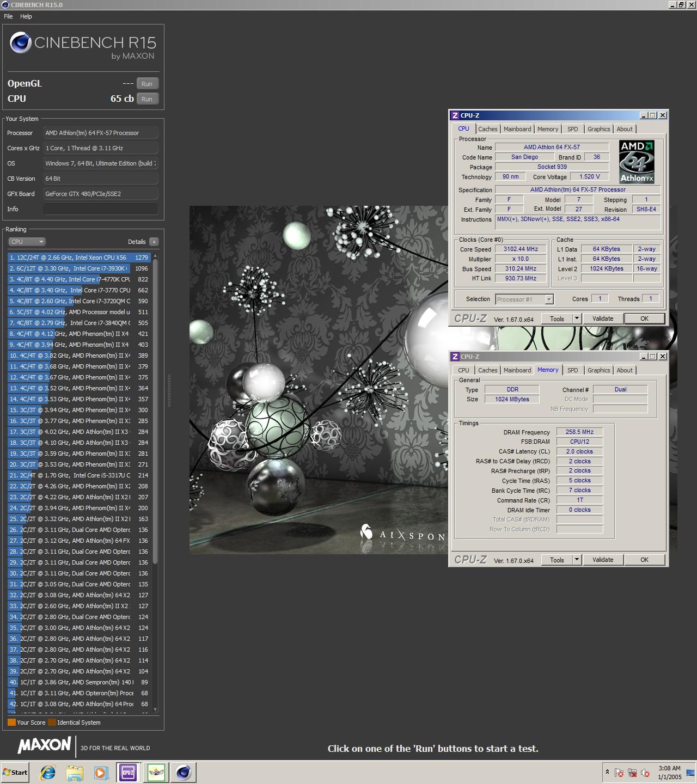This screenshot has width=697, height=784.
Task: Click the ranking scroll up arrow
Action: pyautogui.click(x=155, y=256)
